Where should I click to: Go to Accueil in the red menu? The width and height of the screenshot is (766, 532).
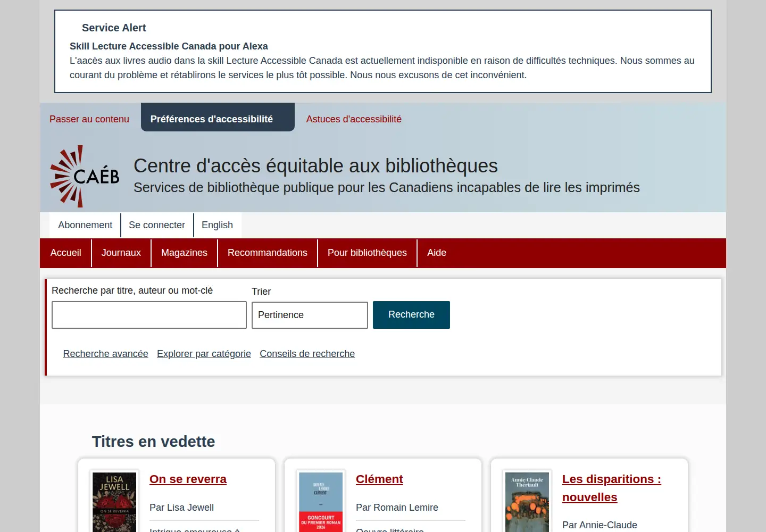click(66, 253)
